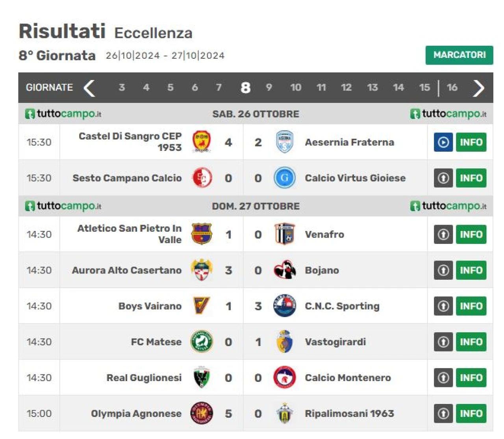
Task: Click the Olympia Agnonese team crest
Action: pyautogui.click(x=202, y=413)
